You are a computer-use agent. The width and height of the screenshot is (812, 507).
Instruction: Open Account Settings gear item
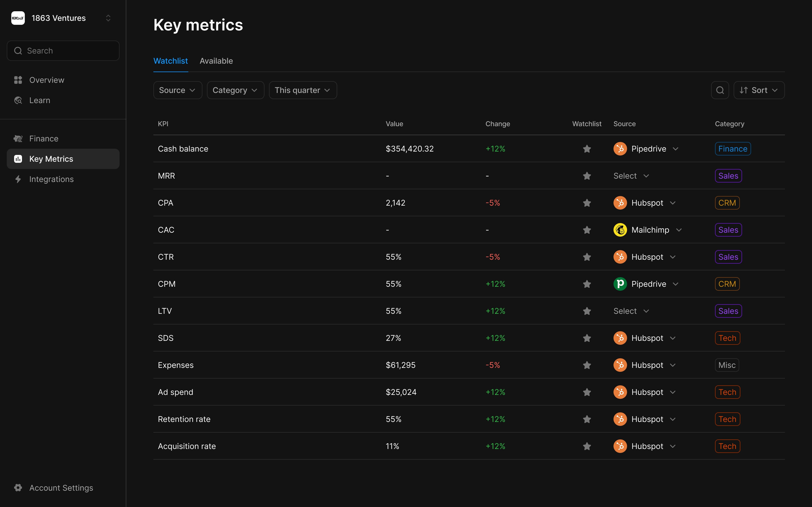61,488
